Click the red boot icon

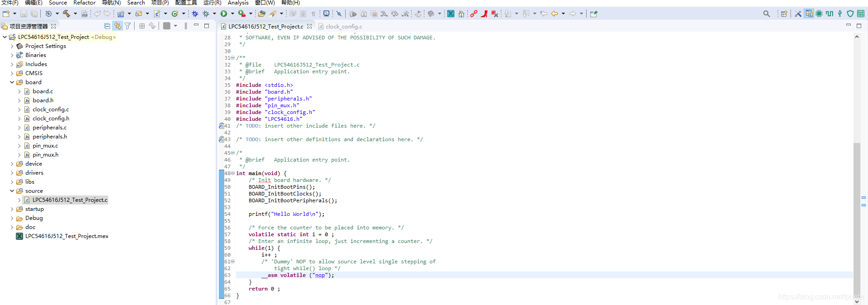[484, 14]
